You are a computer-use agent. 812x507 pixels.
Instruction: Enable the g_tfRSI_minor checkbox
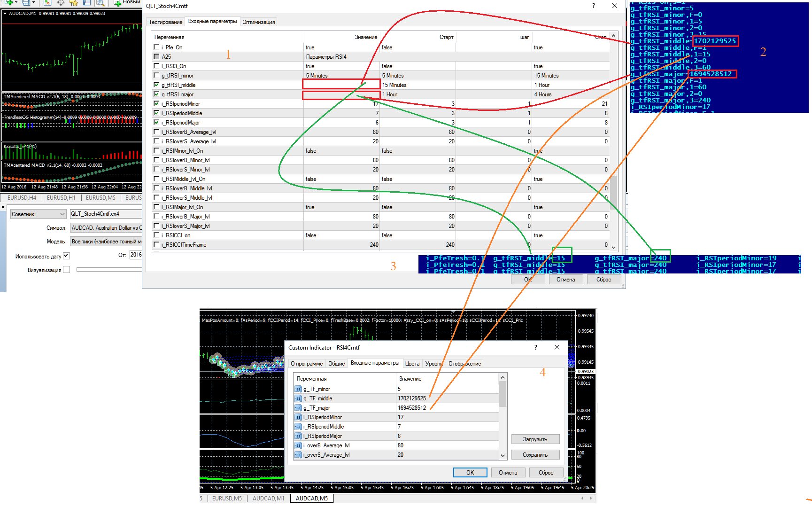156,75
